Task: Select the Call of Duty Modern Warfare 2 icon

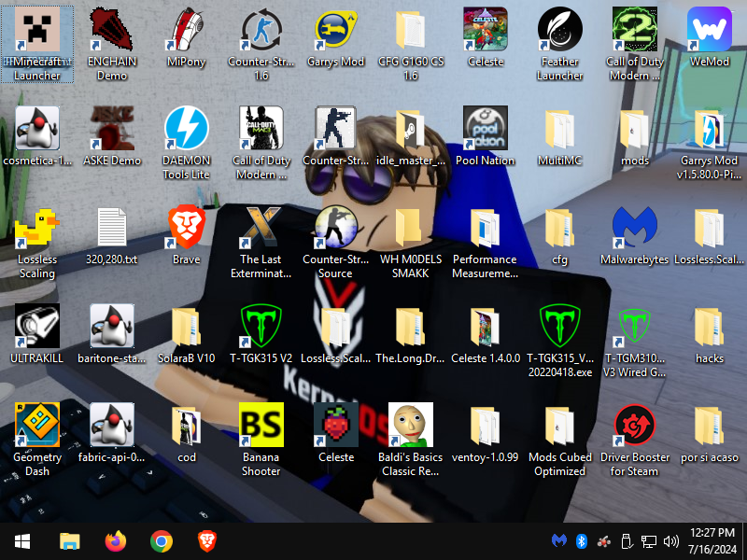Action: pyautogui.click(x=635, y=44)
